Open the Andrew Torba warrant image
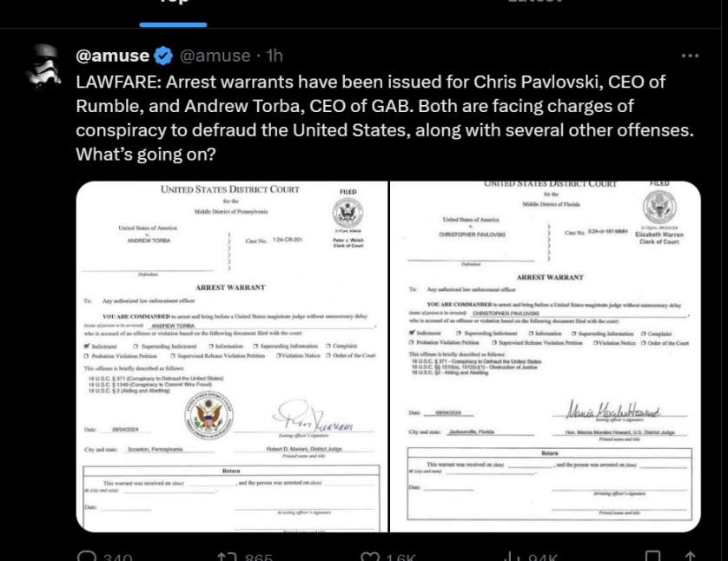Screen dimensions: 728x561 pos(232,356)
